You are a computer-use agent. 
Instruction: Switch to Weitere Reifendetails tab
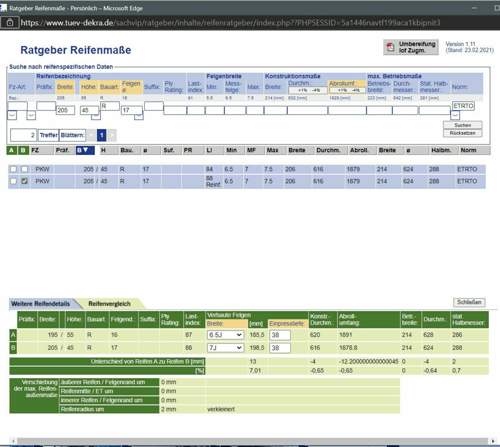click(x=40, y=304)
